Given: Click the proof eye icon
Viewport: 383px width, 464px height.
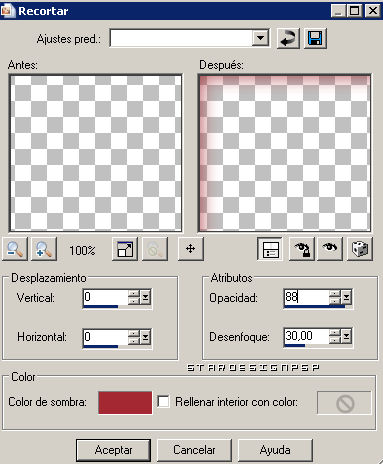Looking at the screenshot, I should point(330,249).
